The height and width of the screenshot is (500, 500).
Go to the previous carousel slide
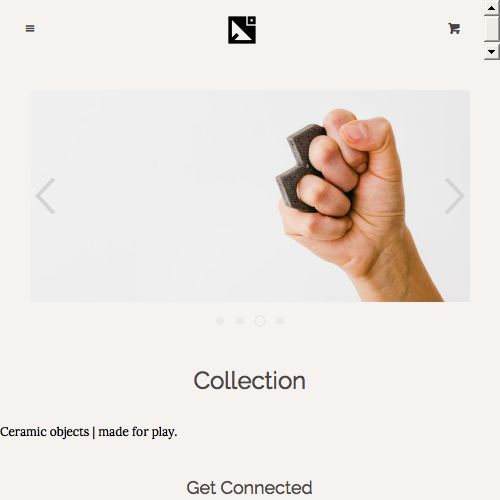(45, 196)
